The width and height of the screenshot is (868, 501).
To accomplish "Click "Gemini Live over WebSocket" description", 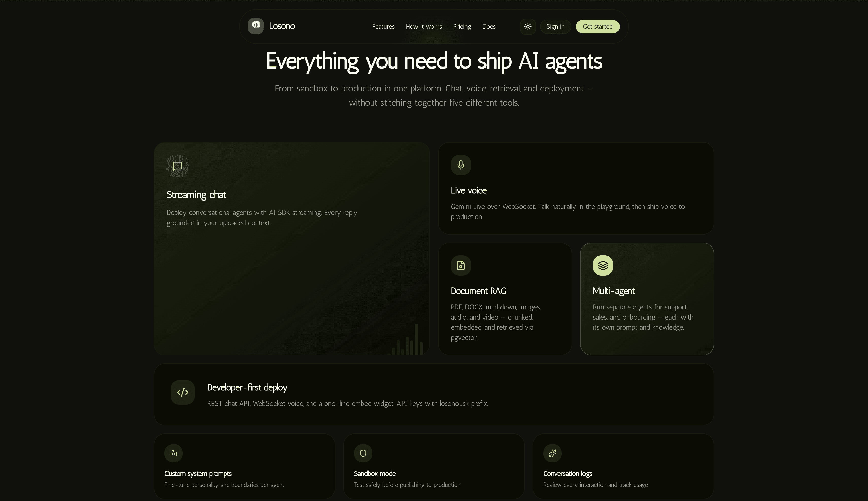I will pos(568,212).
